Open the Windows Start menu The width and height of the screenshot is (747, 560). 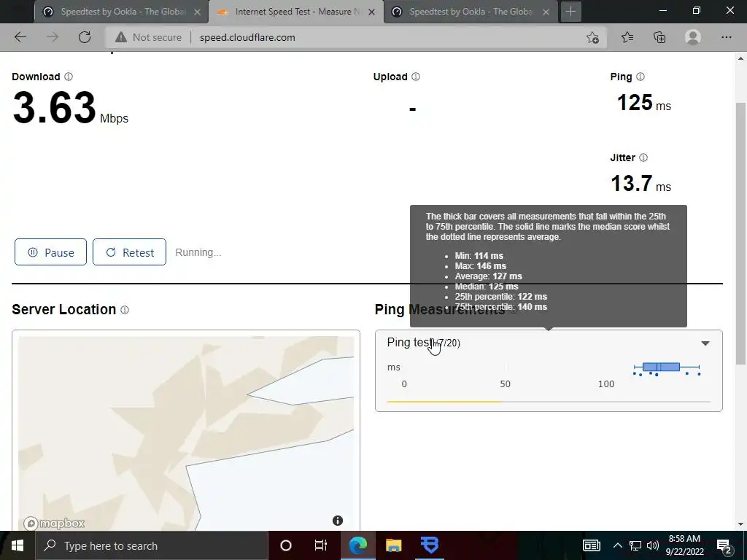click(18, 545)
